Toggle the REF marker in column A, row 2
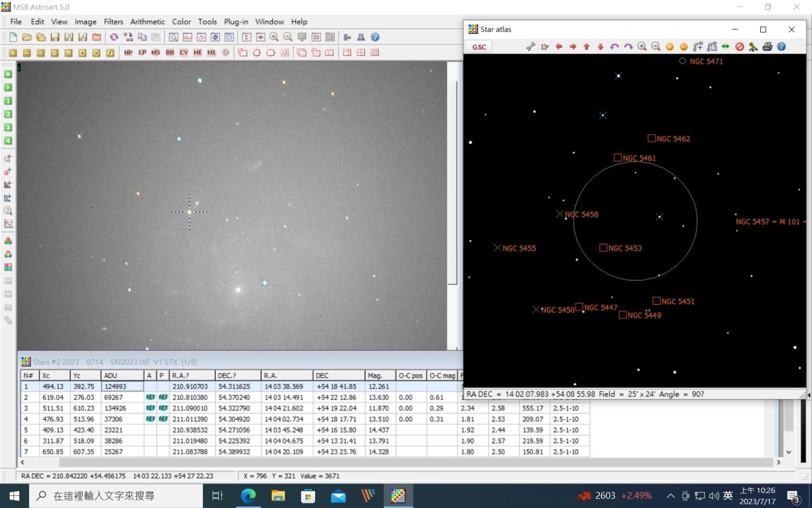This screenshot has height=508, width=812. click(x=150, y=397)
